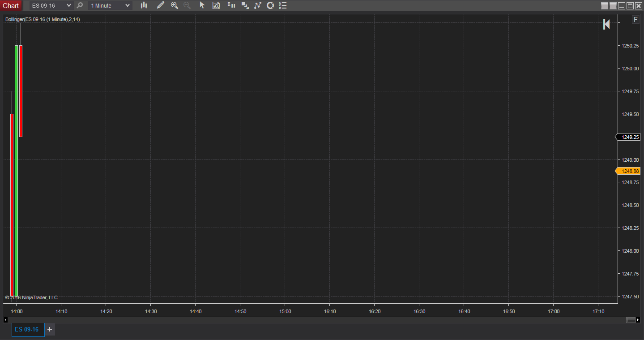Open the chart properties list icon
Image resolution: width=644 pixels, height=340 pixels.
(283, 5)
